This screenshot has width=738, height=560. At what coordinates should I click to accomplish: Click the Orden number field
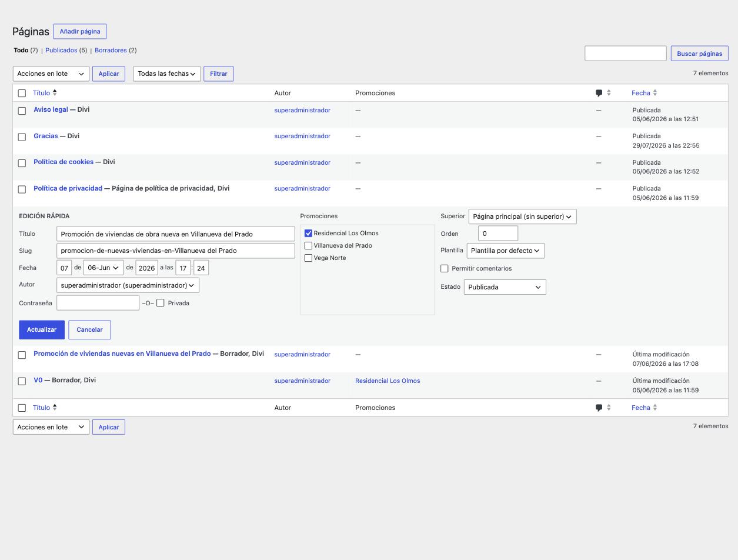pyautogui.click(x=498, y=234)
